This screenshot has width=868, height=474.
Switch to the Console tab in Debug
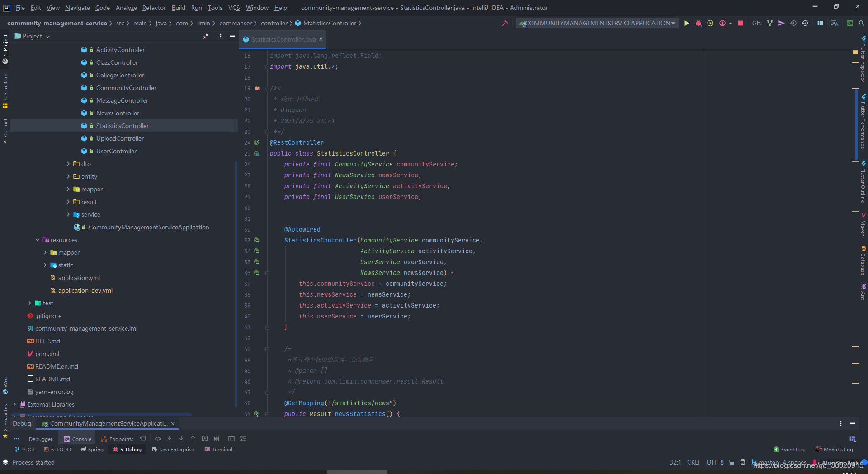77,439
